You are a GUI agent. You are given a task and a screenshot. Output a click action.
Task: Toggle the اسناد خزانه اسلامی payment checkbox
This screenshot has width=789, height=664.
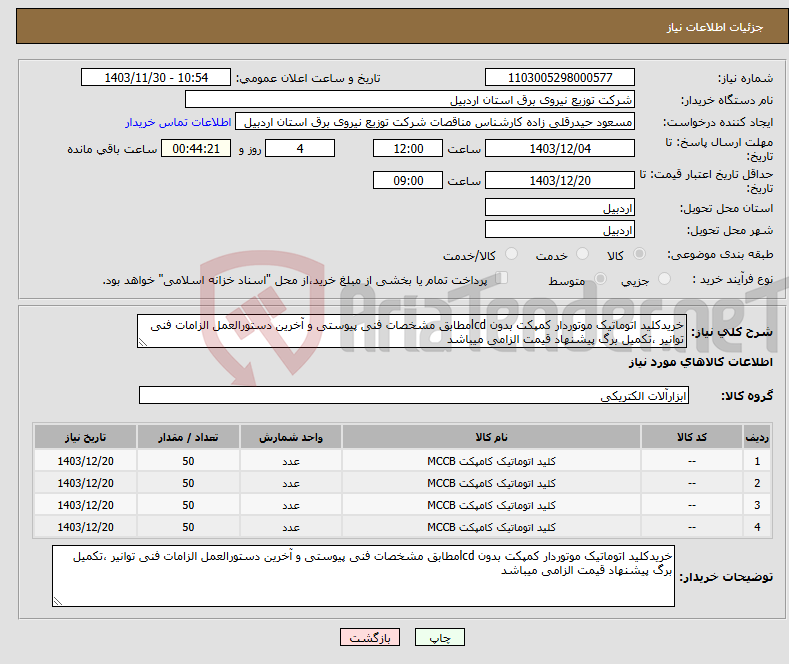coord(502,278)
